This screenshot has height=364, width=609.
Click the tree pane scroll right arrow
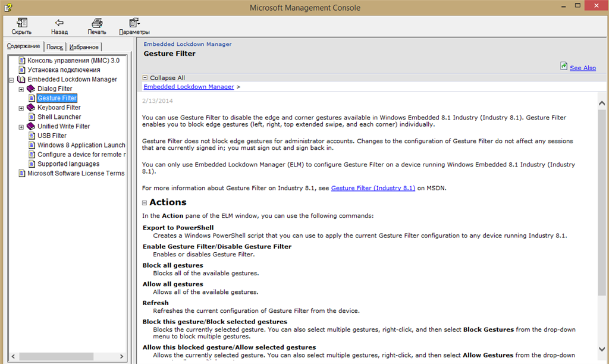pyautogui.click(x=121, y=356)
